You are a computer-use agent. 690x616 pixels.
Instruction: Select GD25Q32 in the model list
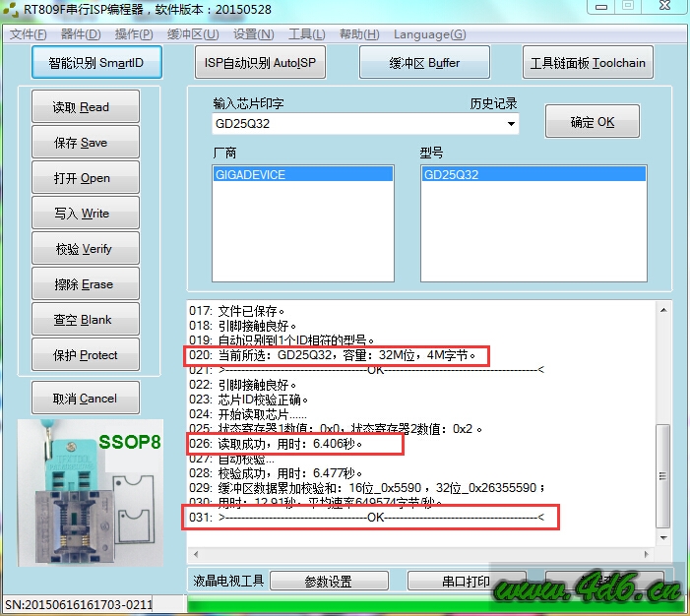point(533,174)
